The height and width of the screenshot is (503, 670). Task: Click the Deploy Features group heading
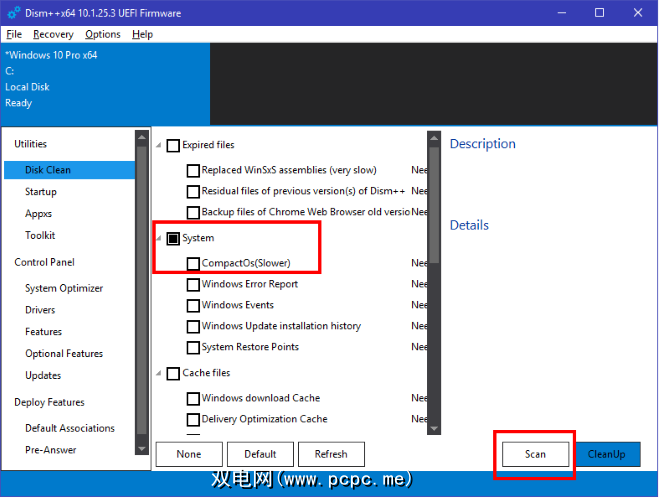tap(50, 403)
